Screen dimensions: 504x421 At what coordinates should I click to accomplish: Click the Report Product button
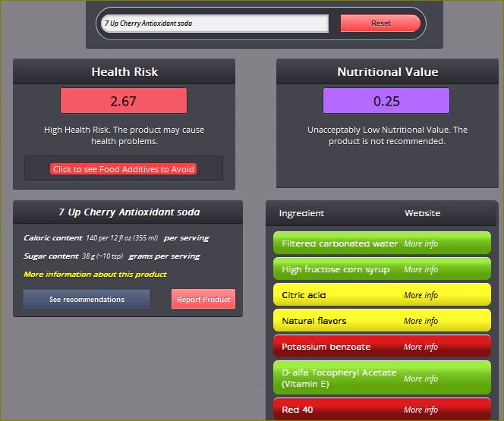203,300
